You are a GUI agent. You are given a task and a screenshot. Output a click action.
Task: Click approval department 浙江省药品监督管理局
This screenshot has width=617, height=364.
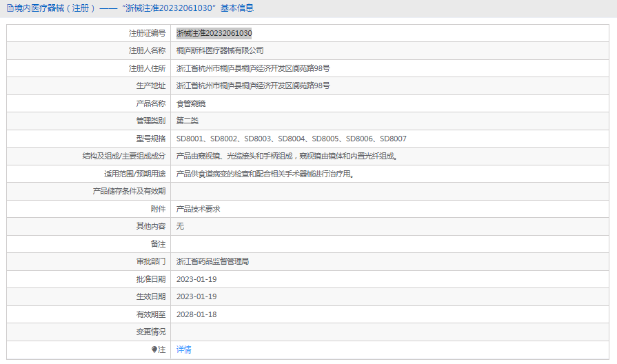[x=212, y=261]
